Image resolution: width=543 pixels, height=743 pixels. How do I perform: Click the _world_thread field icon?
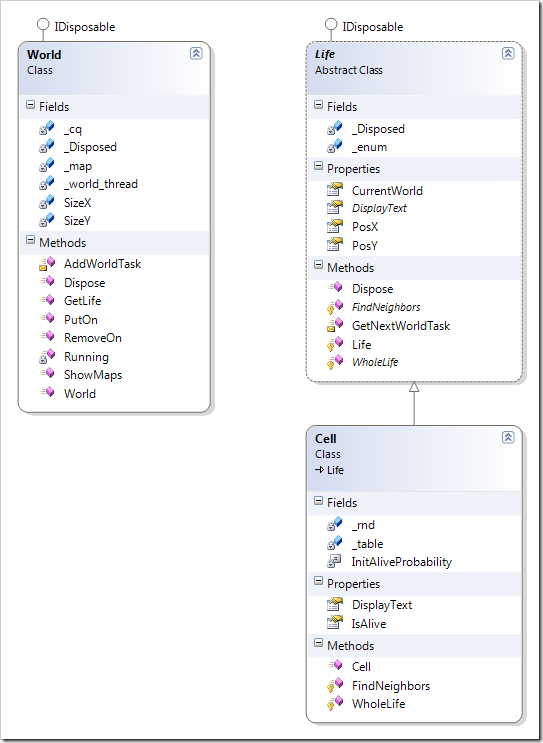(x=46, y=183)
